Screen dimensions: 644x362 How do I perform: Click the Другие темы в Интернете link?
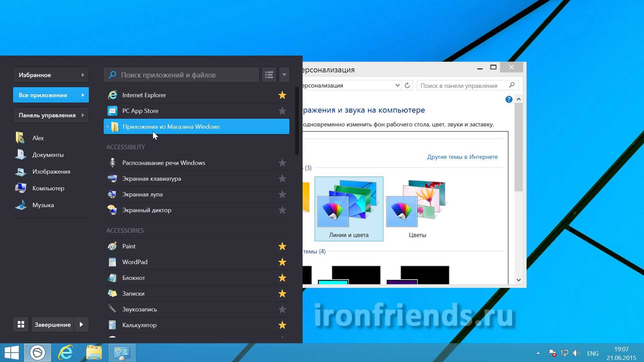[462, 157]
